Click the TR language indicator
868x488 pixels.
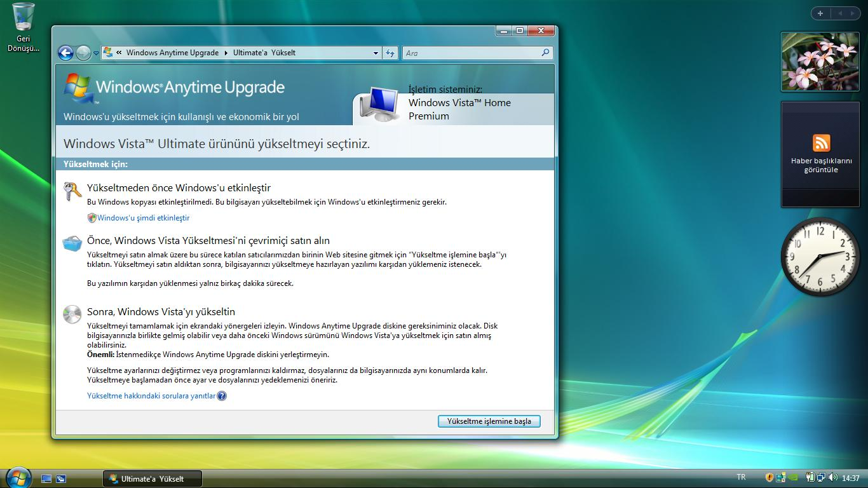(x=741, y=477)
